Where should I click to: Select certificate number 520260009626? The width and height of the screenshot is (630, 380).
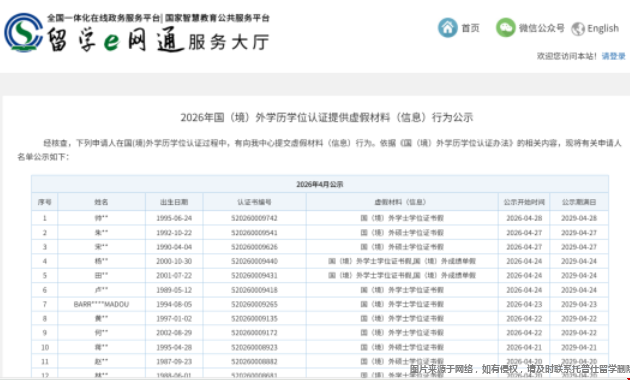(x=254, y=247)
